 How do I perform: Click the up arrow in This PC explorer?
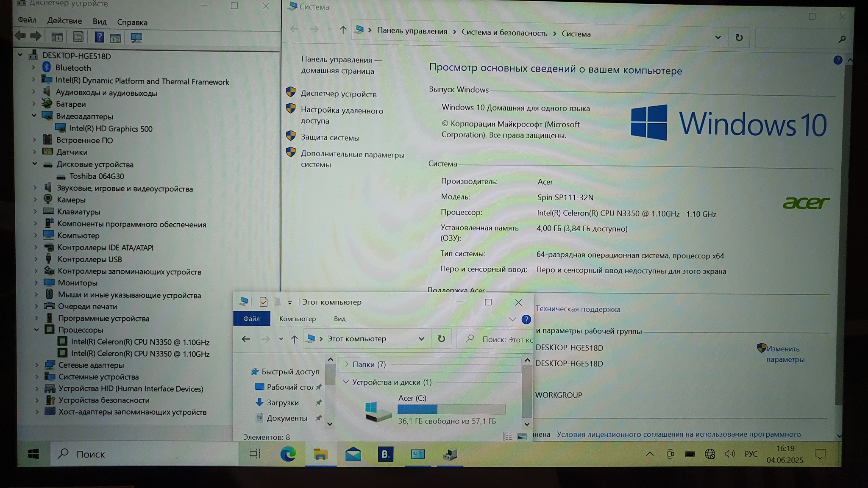pos(294,339)
